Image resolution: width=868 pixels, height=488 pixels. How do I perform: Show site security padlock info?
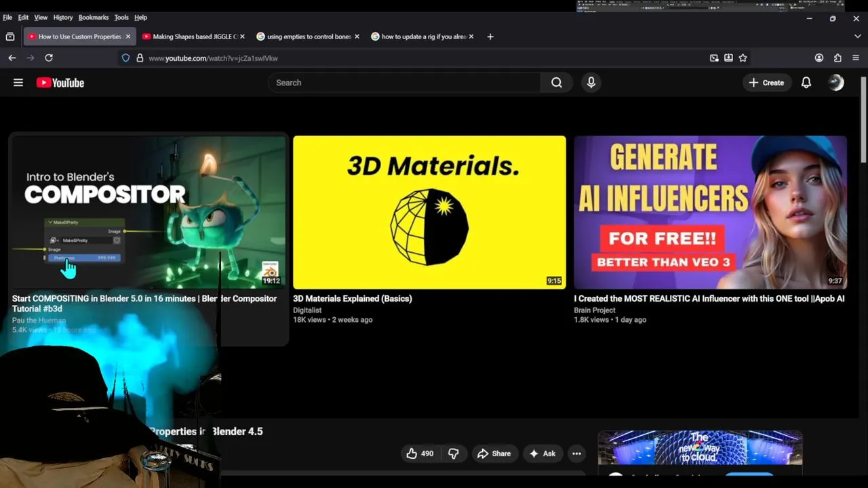pos(140,58)
